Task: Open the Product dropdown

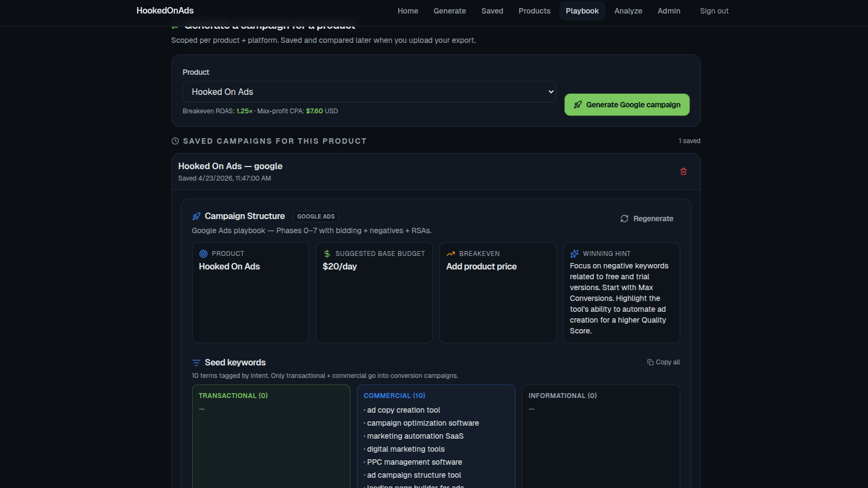Action: tap(369, 92)
